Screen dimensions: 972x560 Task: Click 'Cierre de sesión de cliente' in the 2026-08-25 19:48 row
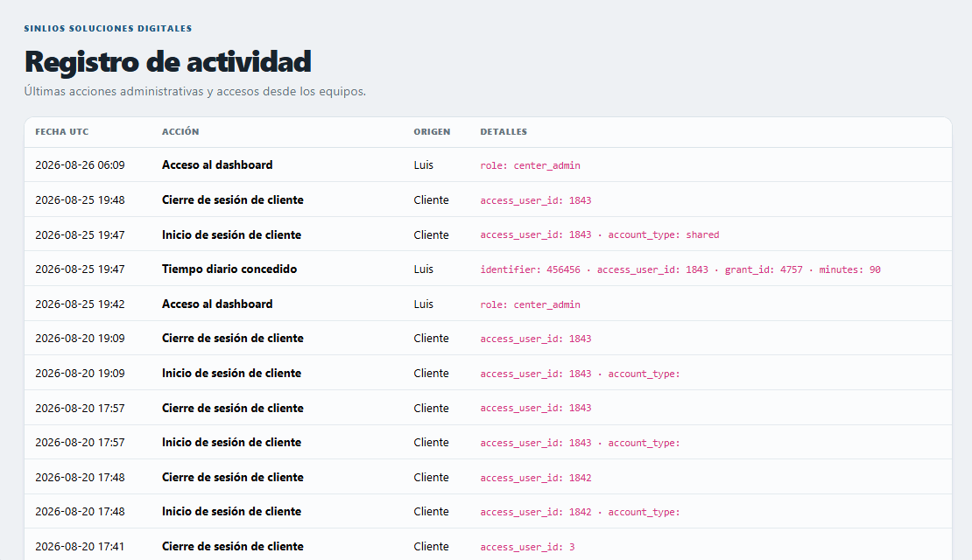[x=232, y=200]
